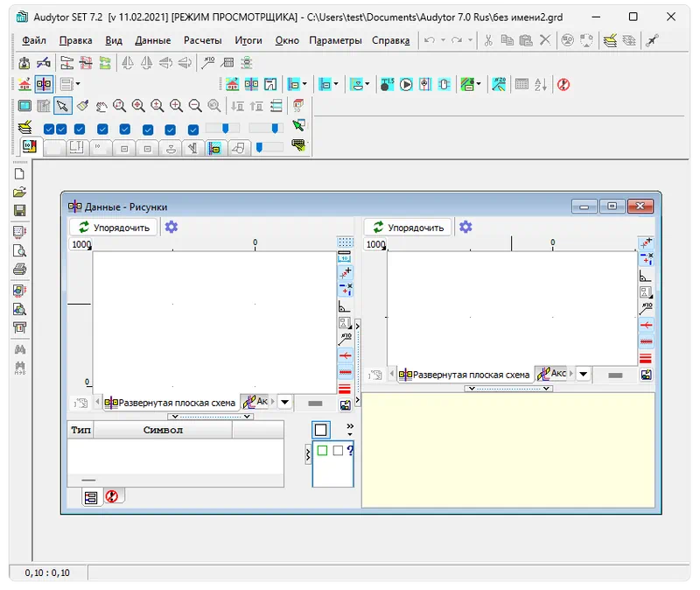700x590 pixels.
Task: Click the A-Z sort icon
Action: pyautogui.click(x=541, y=84)
